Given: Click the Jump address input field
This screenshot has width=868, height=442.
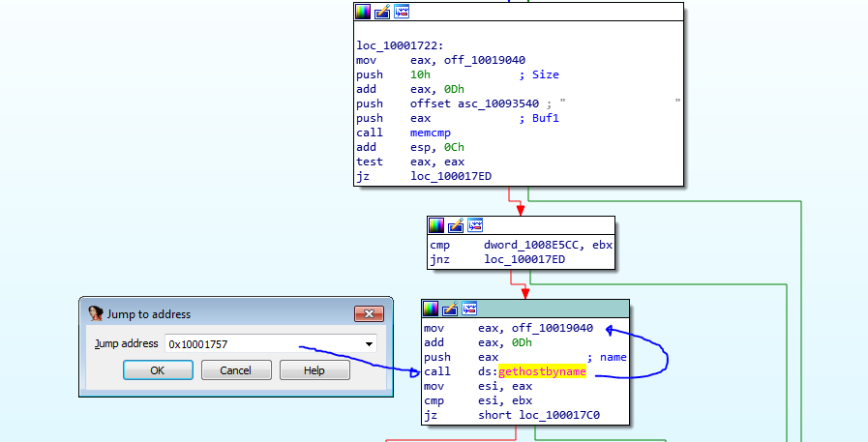Looking at the screenshot, I should pyautogui.click(x=261, y=343).
